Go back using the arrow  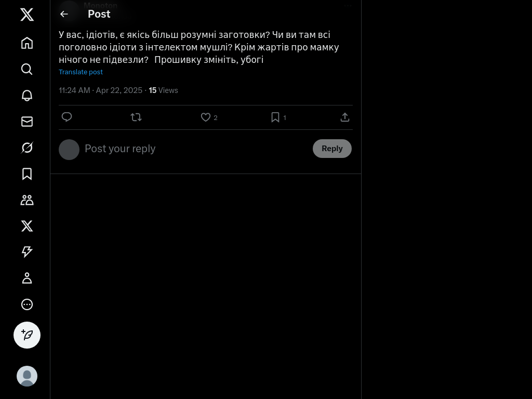(64, 14)
